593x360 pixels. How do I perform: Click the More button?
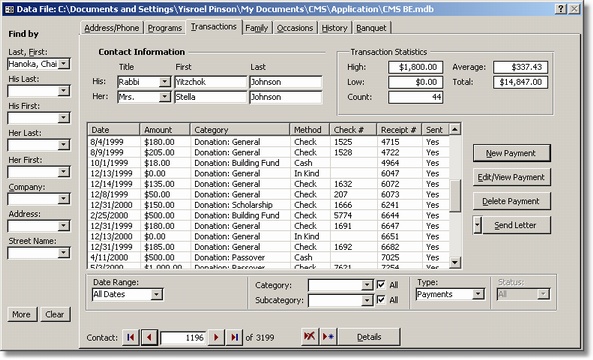[22, 314]
